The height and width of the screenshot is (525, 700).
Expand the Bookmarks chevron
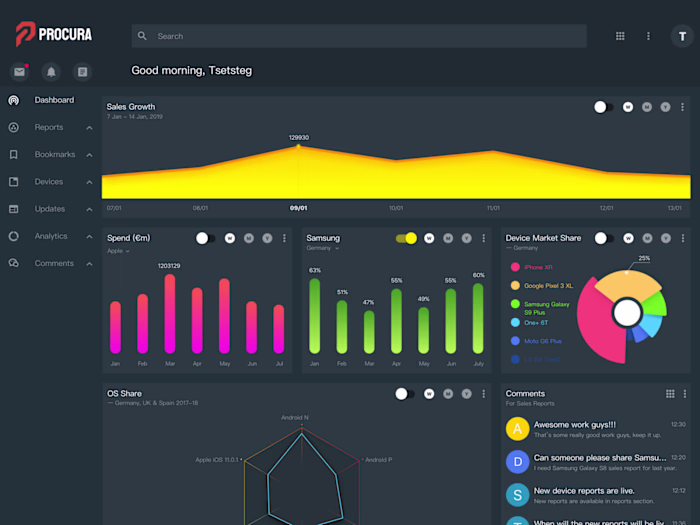[89, 155]
